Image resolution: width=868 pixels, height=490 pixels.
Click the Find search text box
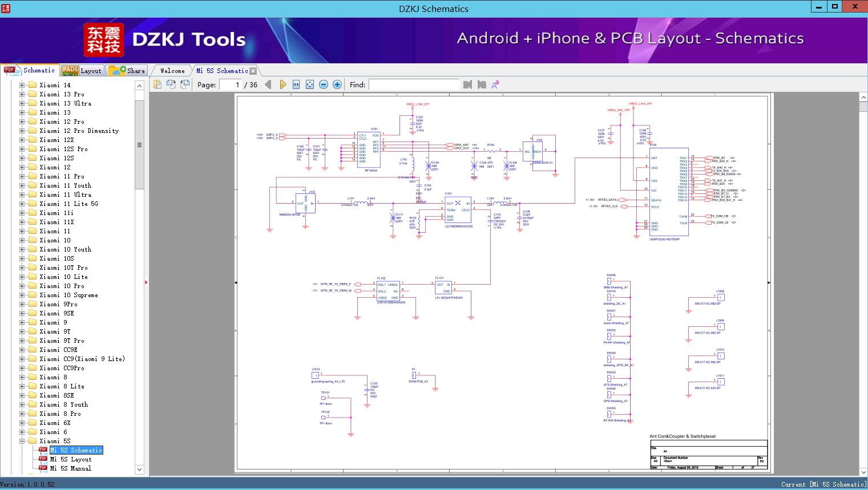tap(414, 84)
